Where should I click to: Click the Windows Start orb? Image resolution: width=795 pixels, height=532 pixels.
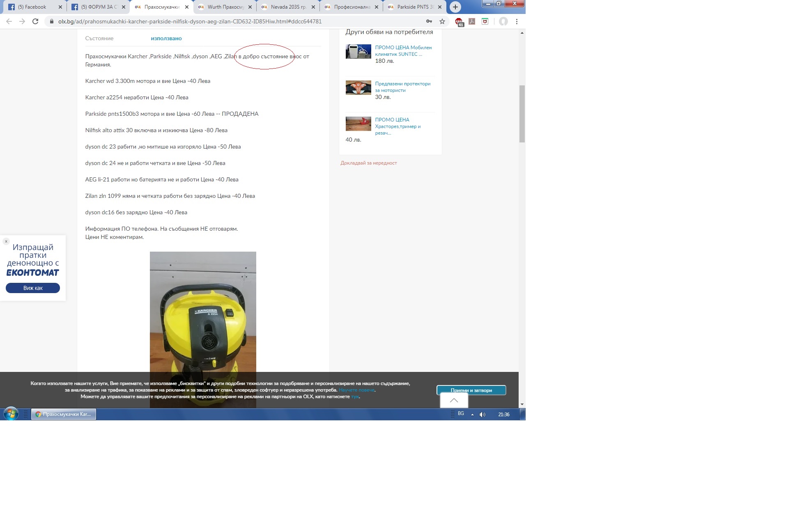(x=11, y=414)
